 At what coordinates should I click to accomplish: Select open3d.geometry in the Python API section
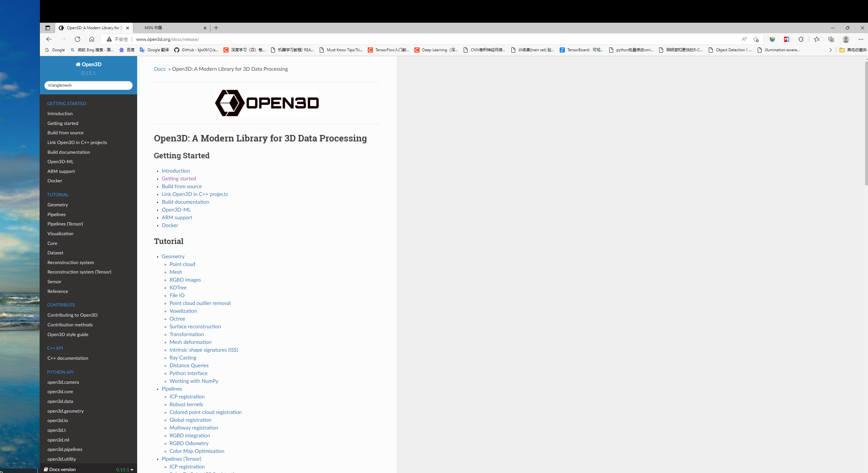(x=66, y=411)
